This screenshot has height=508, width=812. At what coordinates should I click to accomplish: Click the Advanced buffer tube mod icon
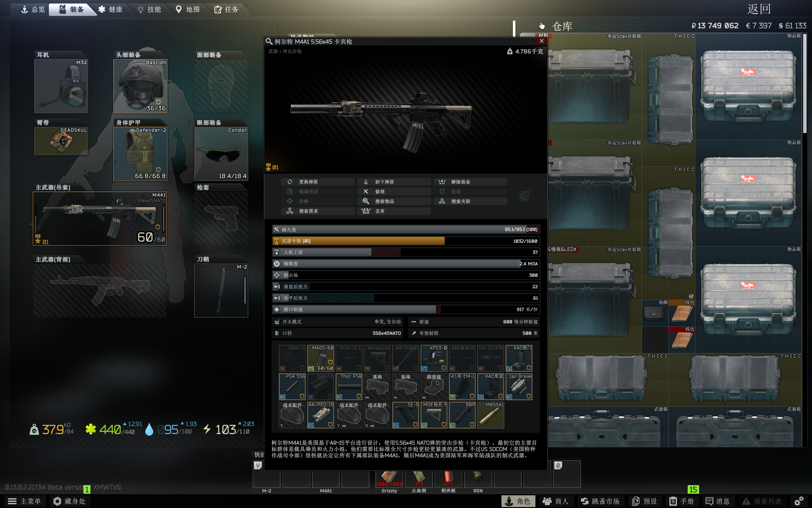(x=377, y=358)
